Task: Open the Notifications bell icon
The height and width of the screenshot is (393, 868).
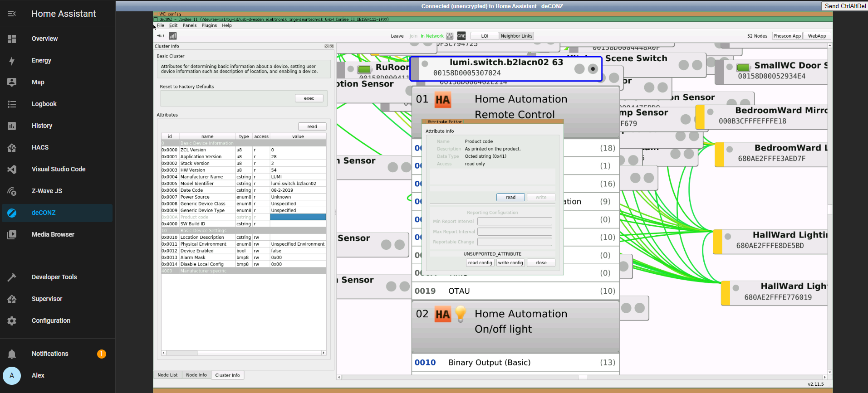Action: pyautogui.click(x=12, y=354)
